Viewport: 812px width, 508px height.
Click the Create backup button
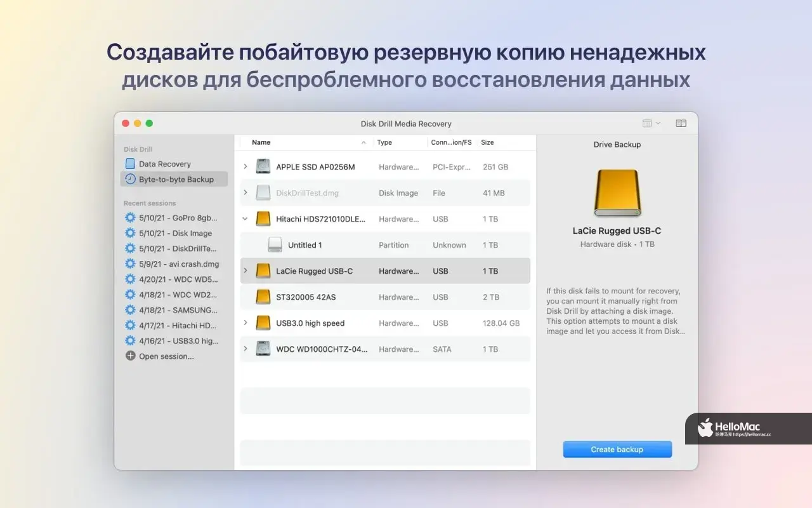point(617,450)
